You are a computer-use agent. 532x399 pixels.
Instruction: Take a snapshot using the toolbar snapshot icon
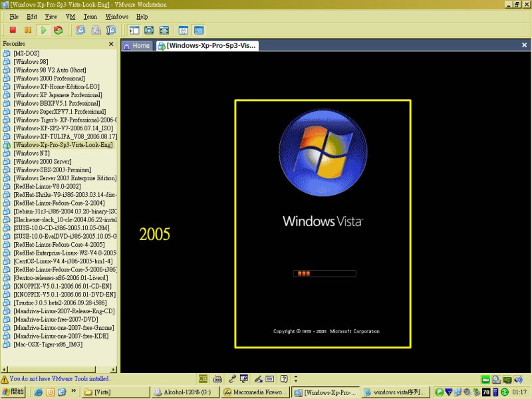click(x=80, y=30)
